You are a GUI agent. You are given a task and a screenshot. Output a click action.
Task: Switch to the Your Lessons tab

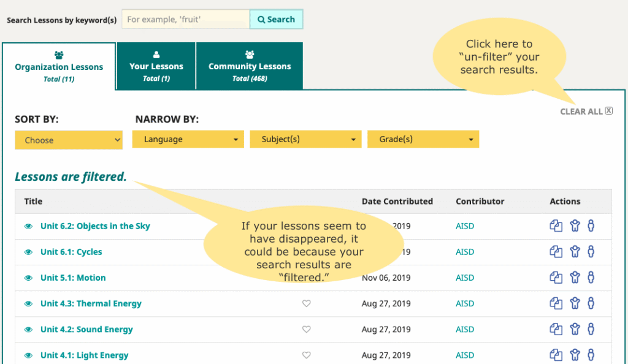tap(156, 66)
